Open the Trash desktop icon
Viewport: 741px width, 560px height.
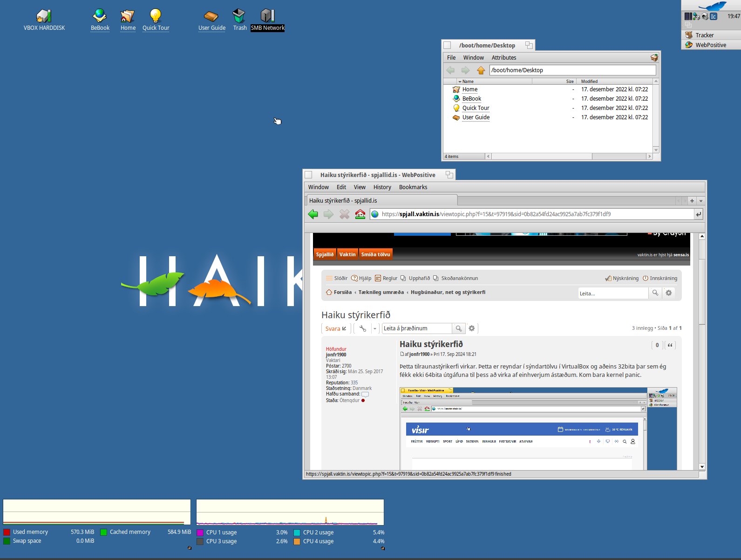point(239,17)
